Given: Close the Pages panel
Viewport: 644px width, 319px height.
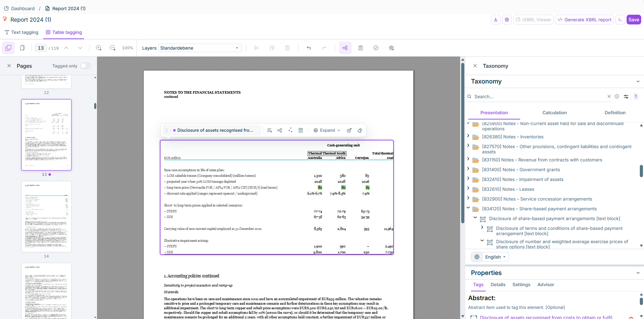Looking at the screenshot, I should pos(9,66).
